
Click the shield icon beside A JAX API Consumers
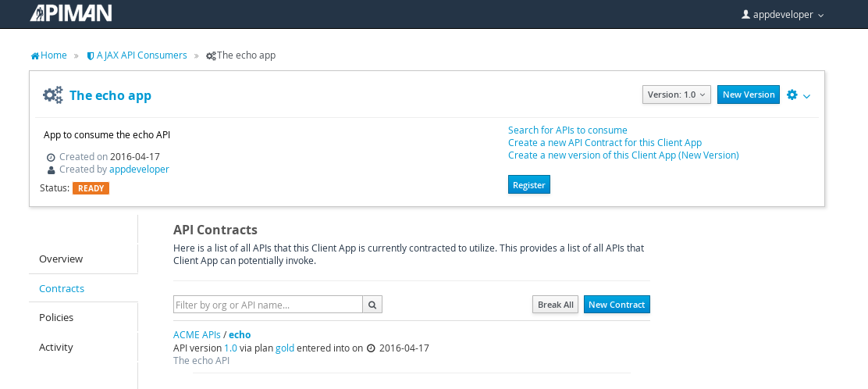click(x=91, y=56)
